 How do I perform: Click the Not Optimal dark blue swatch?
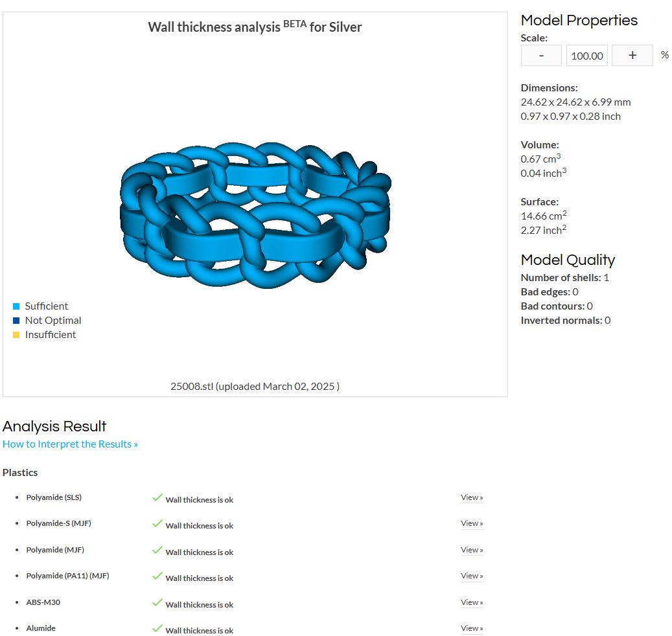tap(16, 321)
